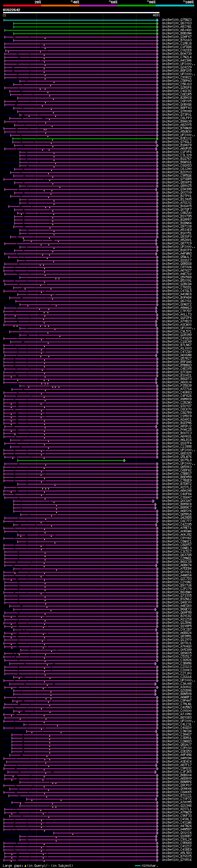Pick the UniRef100_C6E1R5 hit
Image resolution: width=197 pixels, height=868 pixels.
[177, 95]
